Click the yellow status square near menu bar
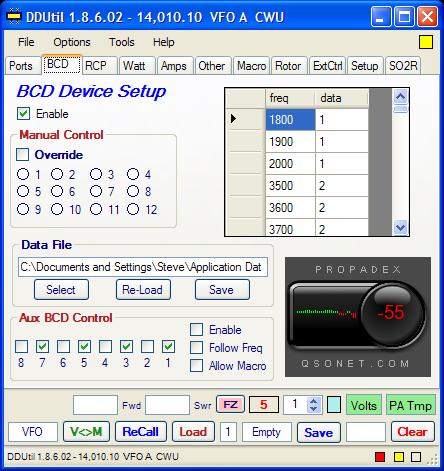The height and width of the screenshot is (471, 444). tap(426, 42)
